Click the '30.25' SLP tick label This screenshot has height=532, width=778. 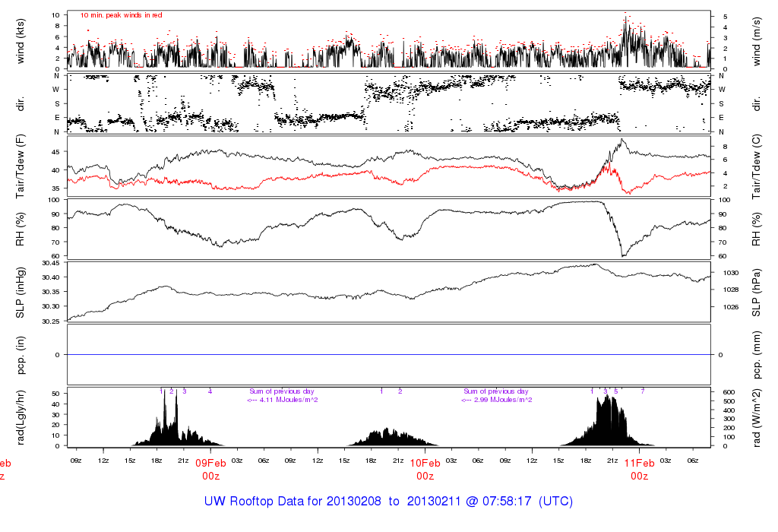(51, 321)
